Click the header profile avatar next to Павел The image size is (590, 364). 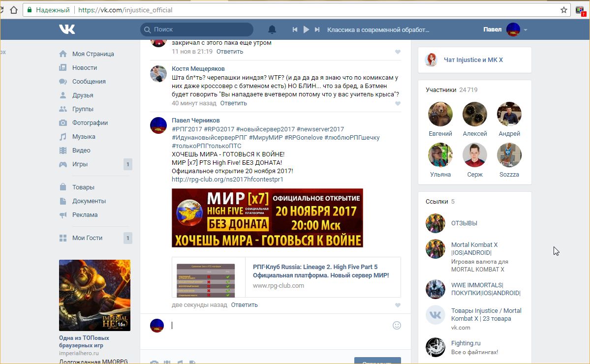click(x=513, y=30)
